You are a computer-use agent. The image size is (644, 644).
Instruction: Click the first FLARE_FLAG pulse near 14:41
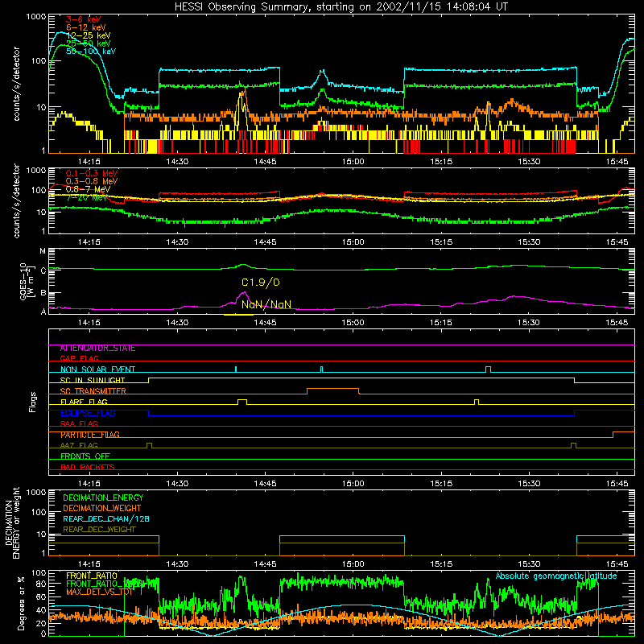[x=242, y=402]
